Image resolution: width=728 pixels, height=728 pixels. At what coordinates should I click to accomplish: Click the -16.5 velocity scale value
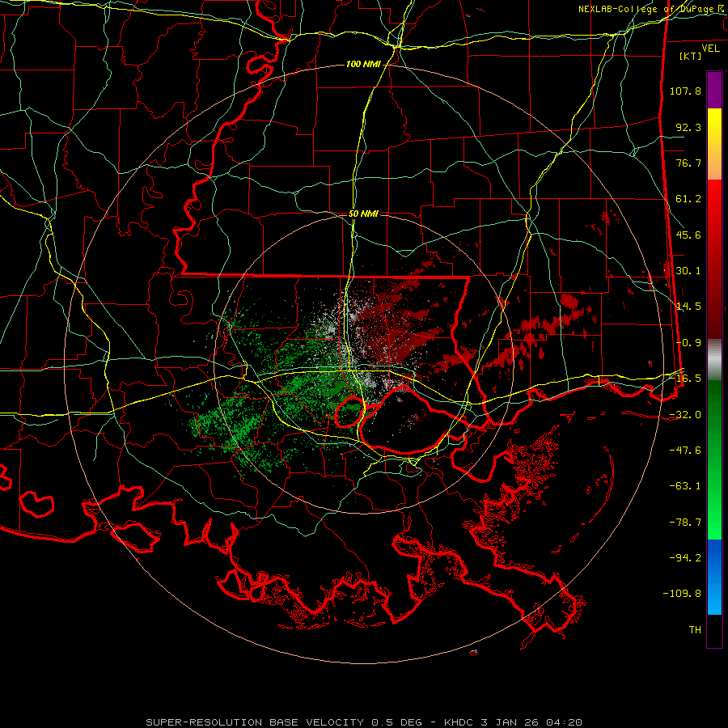tap(685, 379)
